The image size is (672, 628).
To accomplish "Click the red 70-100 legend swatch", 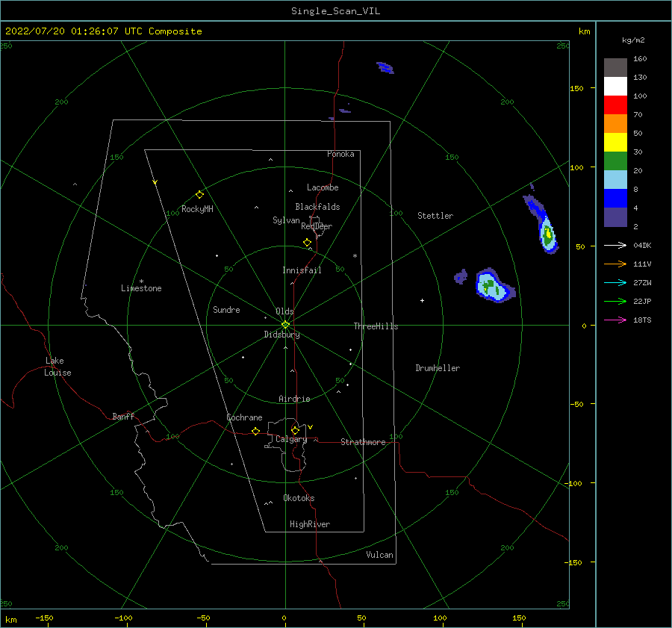I will click(x=615, y=105).
